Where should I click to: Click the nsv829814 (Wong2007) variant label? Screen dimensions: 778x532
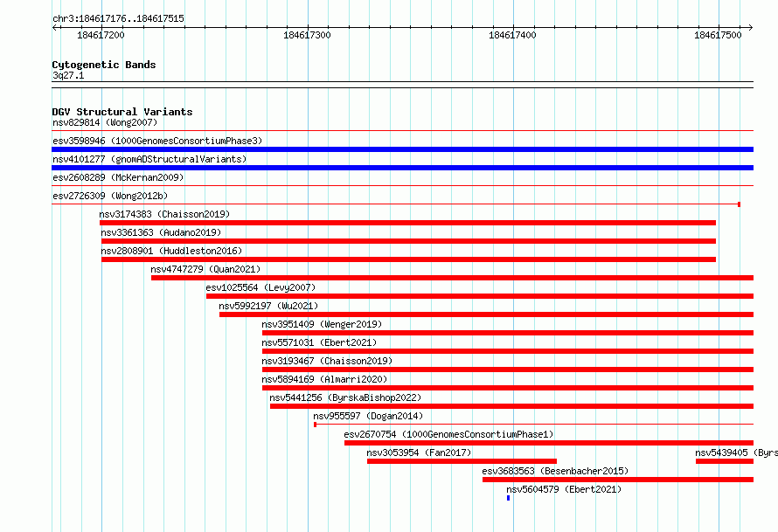pyautogui.click(x=105, y=122)
